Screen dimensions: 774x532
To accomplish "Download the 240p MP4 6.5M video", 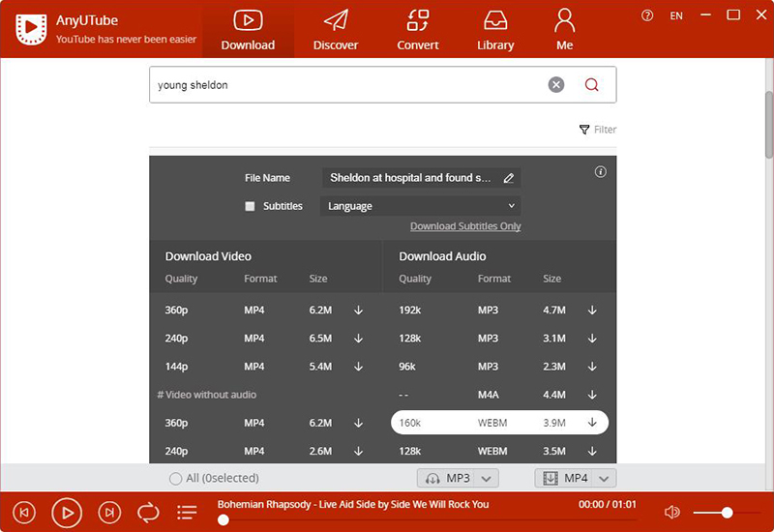I will coord(358,339).
